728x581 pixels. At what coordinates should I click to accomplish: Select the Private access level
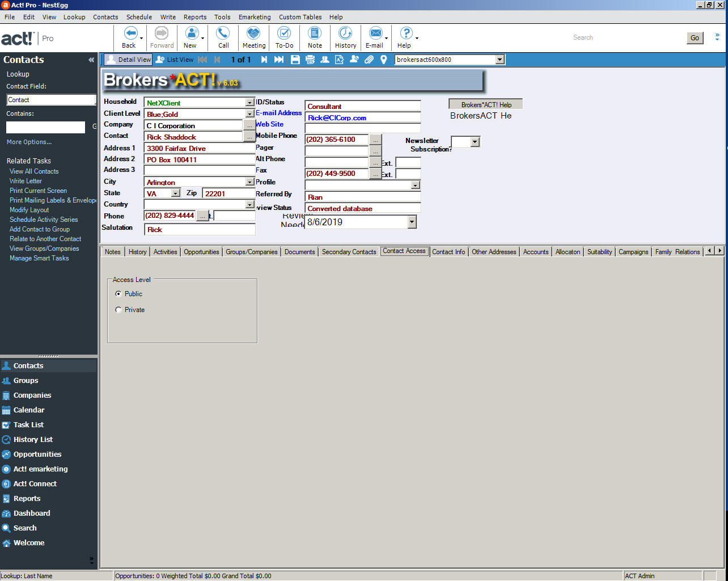click(118, 310)
